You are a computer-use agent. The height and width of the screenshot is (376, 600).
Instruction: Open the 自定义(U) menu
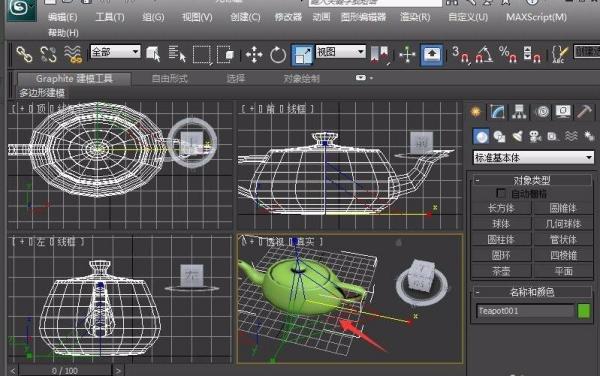(468, 17)
